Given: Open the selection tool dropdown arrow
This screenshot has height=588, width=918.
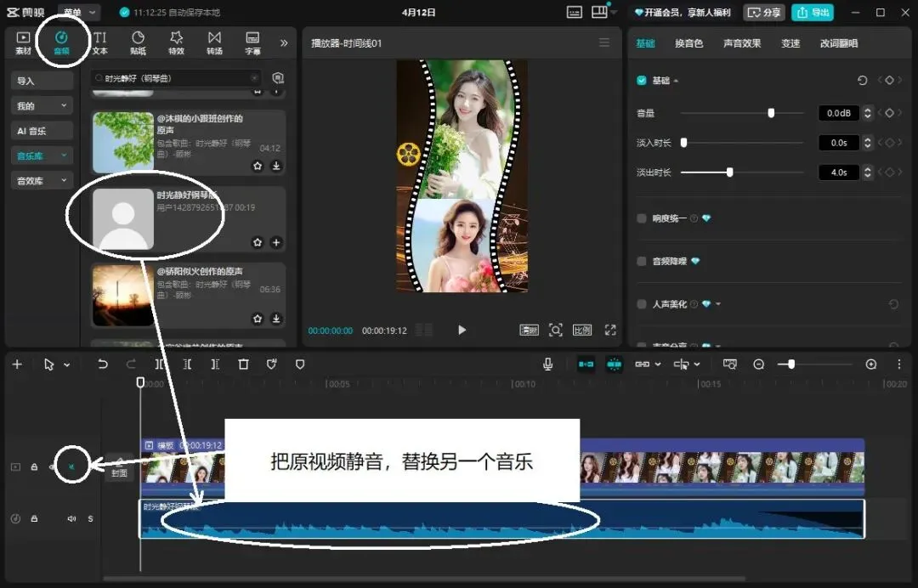Looking at the screenshot, I should click(67, 365).
